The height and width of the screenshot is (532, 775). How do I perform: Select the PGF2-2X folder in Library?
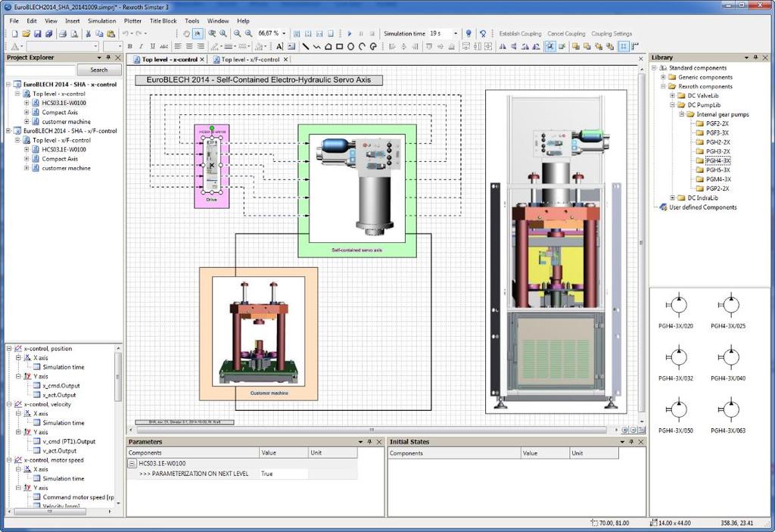[717, 123]
